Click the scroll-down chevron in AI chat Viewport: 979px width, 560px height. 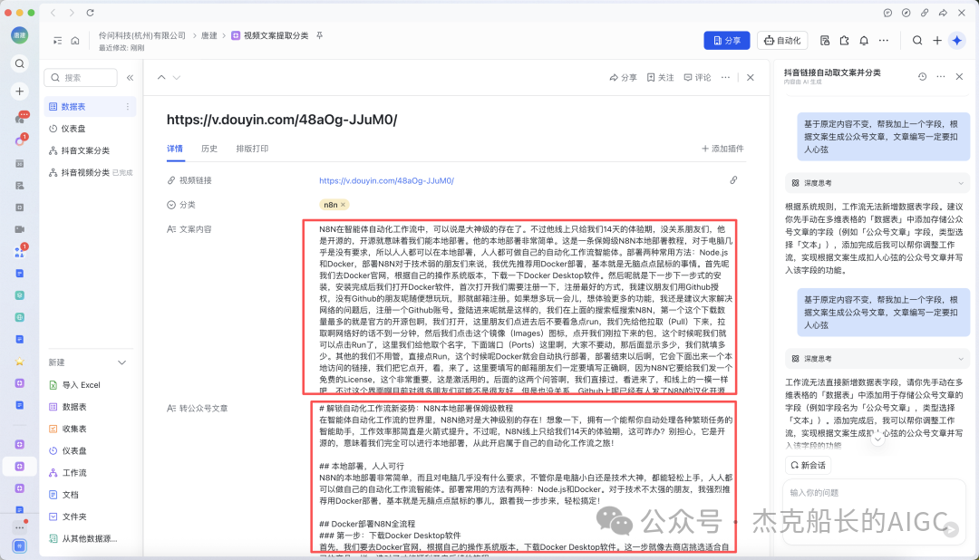tap(877, 439)
